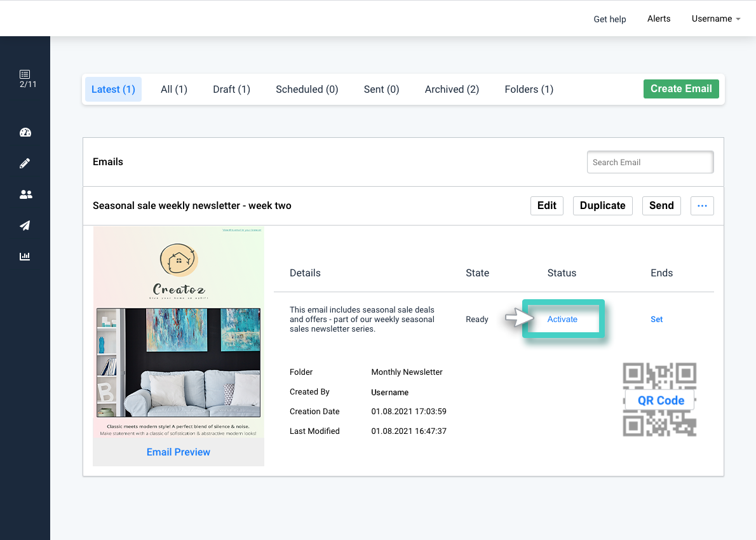
Task: Open the three-dot more options button
Action: click(x=702, y=206)
